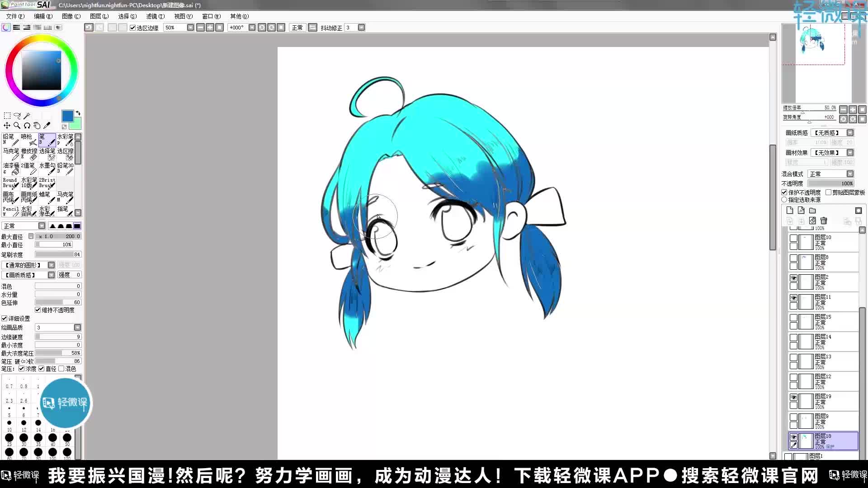868x488 pixels.
Task: Uncheck 保护不透明度 protect opacity option
Action: click(x=784, y=192)
